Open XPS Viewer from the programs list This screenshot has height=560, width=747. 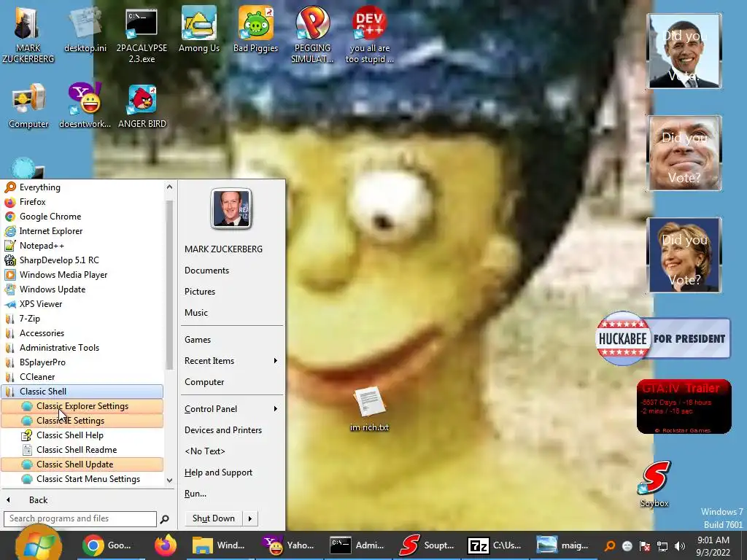pos(82,304)
